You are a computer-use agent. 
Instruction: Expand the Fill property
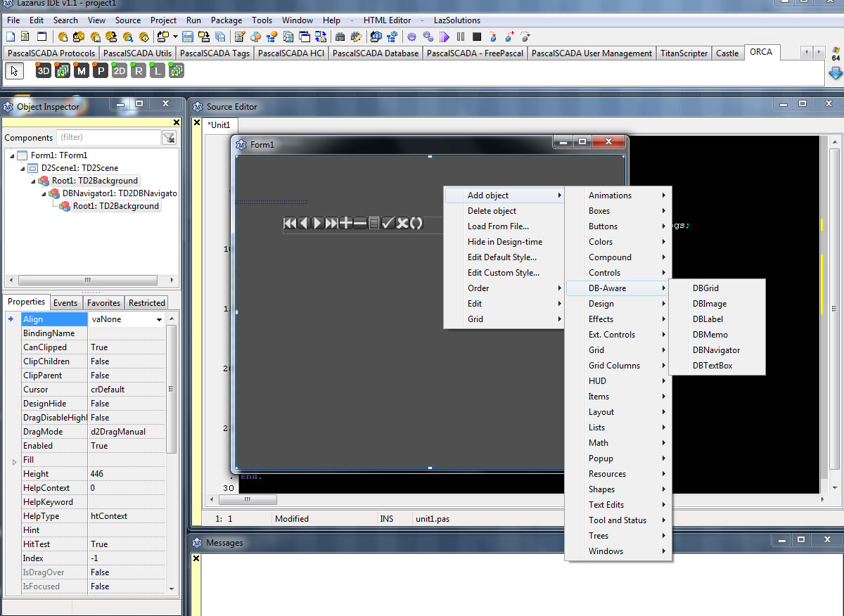coord(13,461)
